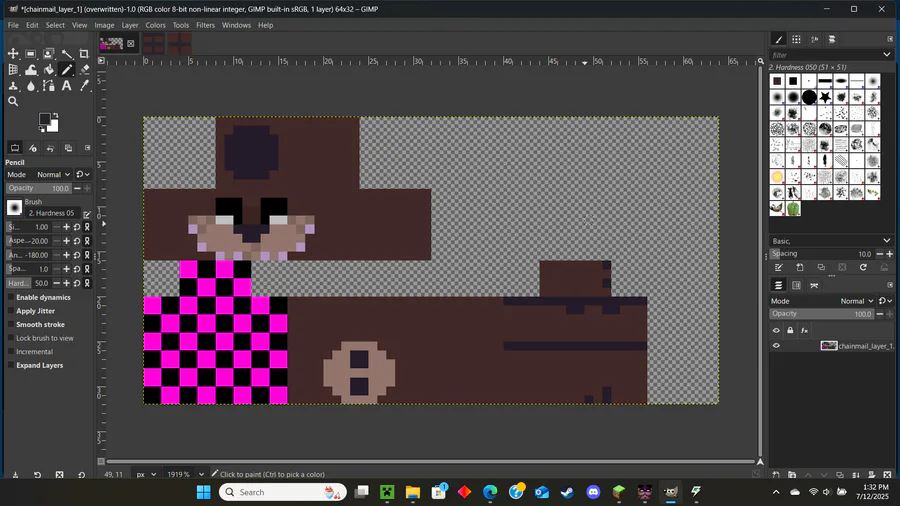Duplicate the current layer

click(840, 474)
